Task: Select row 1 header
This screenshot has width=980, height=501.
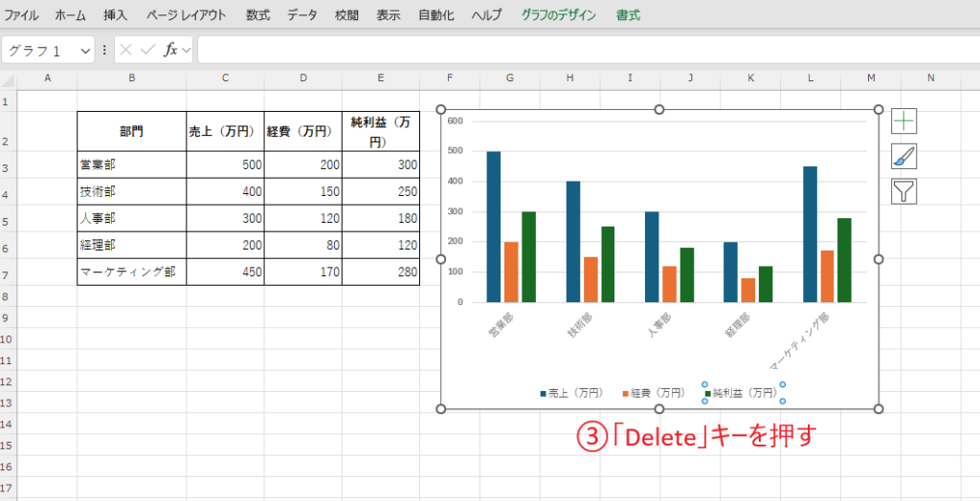Action: pos(7,100)
